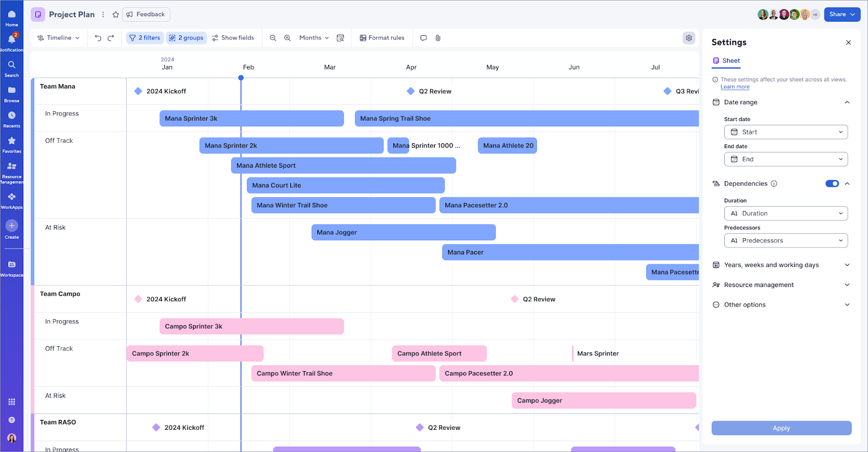Zoom in the timeline with magnifier plus

point(288,38)
